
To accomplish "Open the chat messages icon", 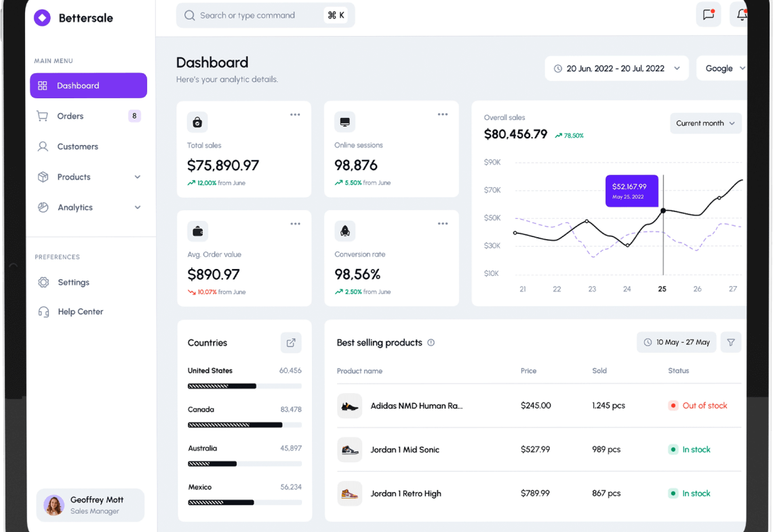I will click(x=709, y=15).
